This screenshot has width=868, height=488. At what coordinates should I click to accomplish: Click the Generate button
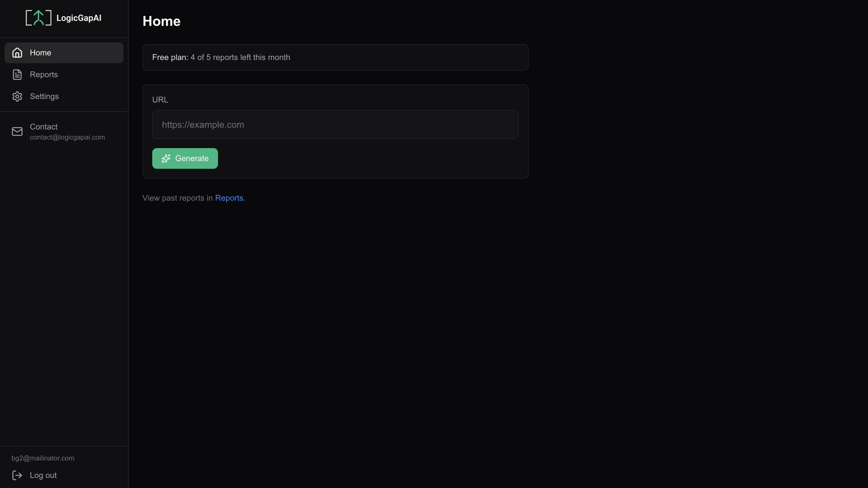click(185, 158)
